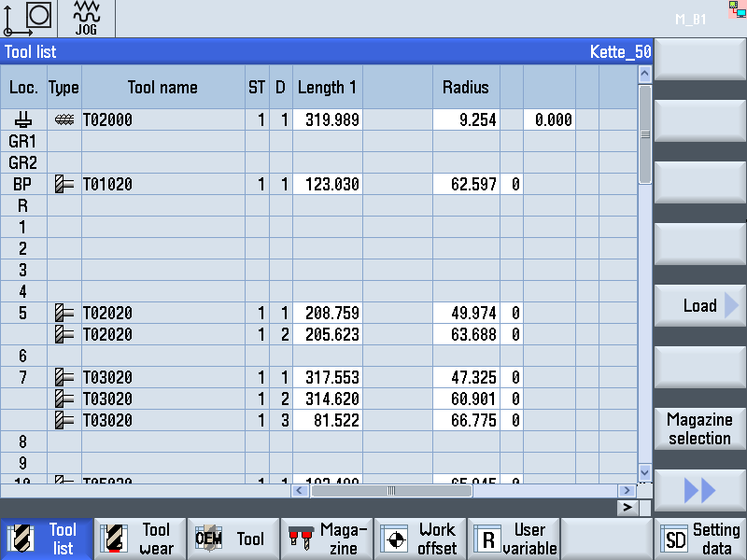The image size is (747, 560).
Task: Open the Setting data softkey
Action: pyautogui.click(x=700, y=539)
